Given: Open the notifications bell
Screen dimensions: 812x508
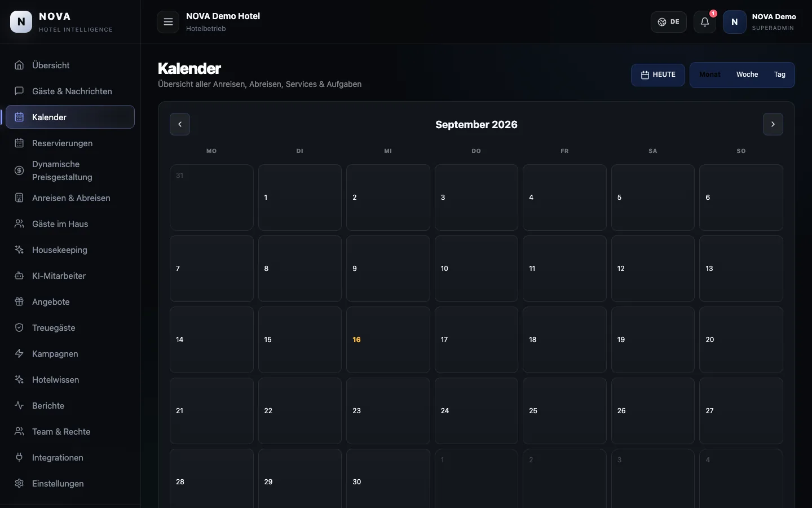Looking at the screenshot, I should (705, 22).
